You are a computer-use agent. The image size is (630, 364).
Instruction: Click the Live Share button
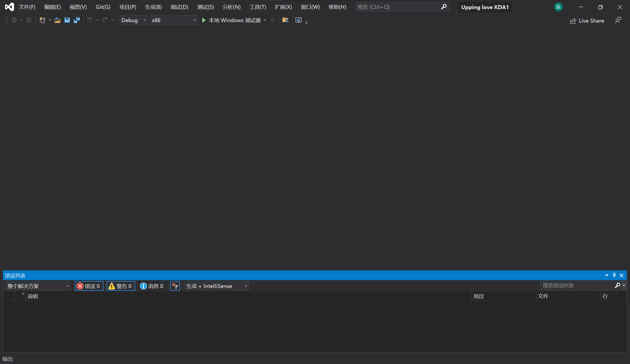pyautogui.click(x=587, y=21)
